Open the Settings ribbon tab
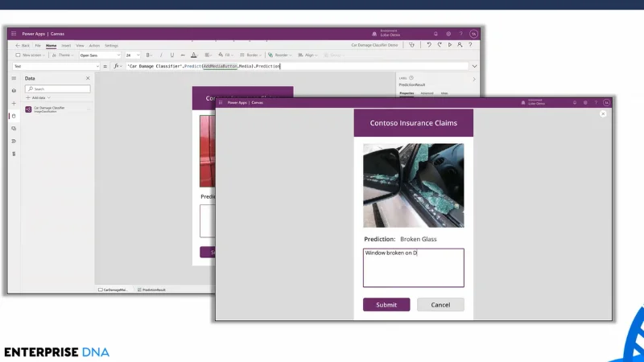 111,46
